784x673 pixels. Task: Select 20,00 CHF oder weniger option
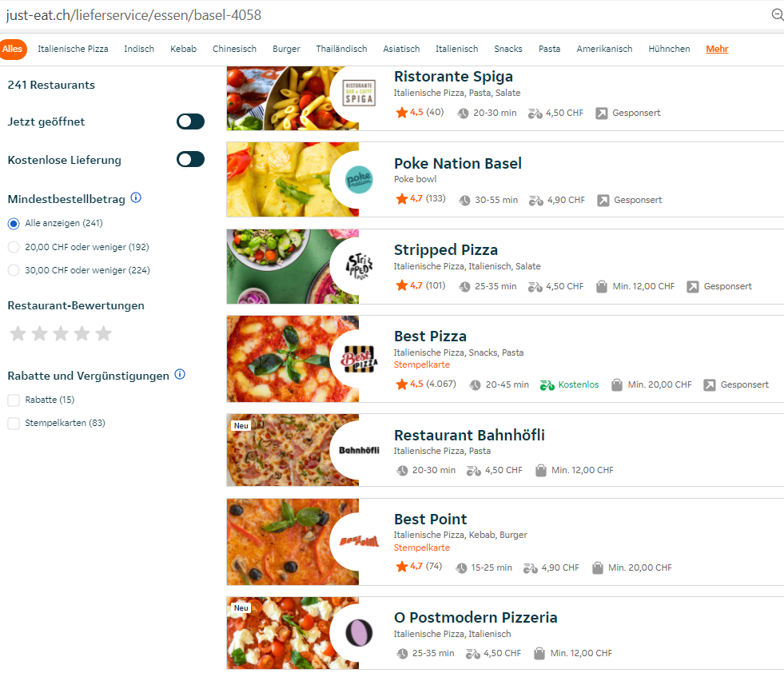coord(14,247)
